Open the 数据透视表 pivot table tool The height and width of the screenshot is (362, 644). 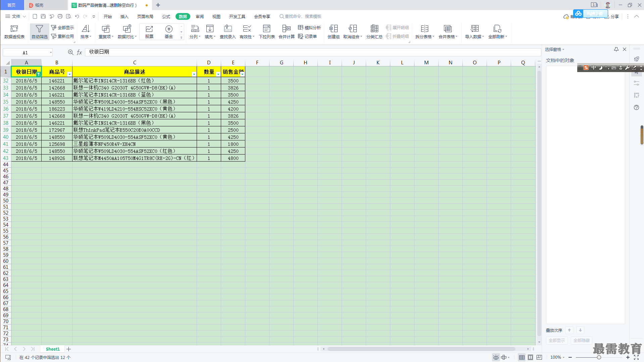(x=14, y=32)
